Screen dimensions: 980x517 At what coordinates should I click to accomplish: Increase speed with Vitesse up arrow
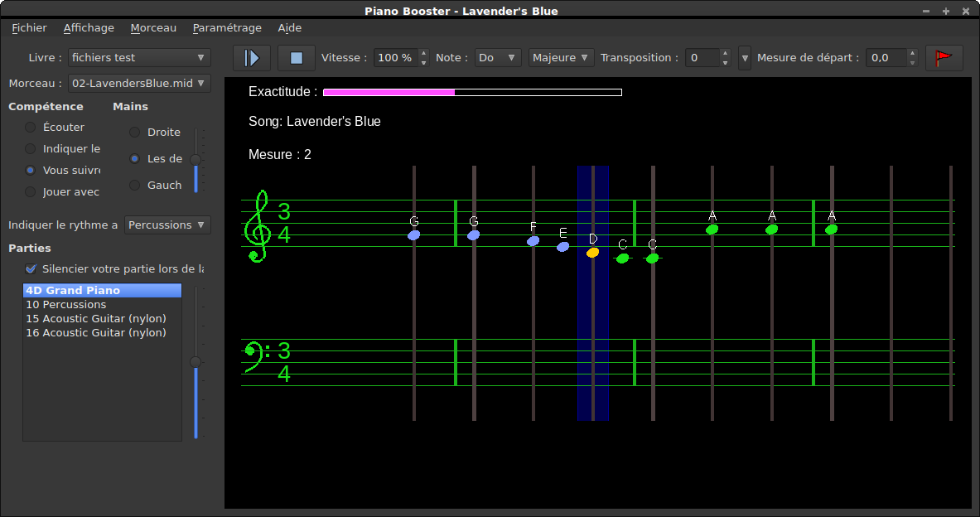tap(423, 53)
